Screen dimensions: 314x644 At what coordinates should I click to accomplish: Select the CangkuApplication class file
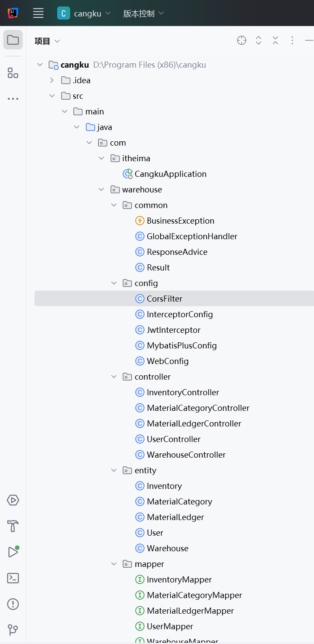pyautogui.click(x=170, y=174)
